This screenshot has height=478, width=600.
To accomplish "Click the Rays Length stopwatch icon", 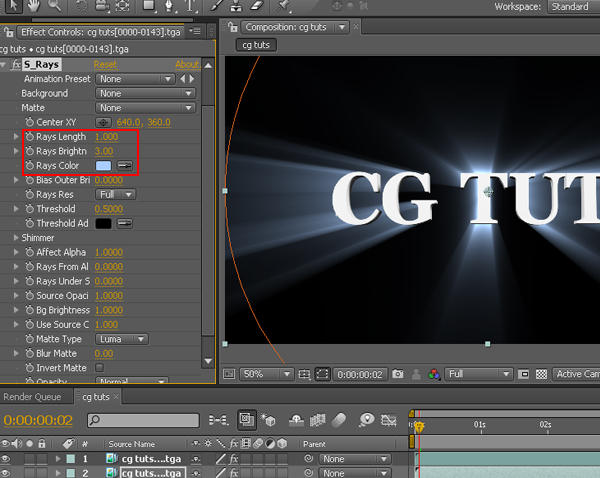I will click(x=28, y=136).
